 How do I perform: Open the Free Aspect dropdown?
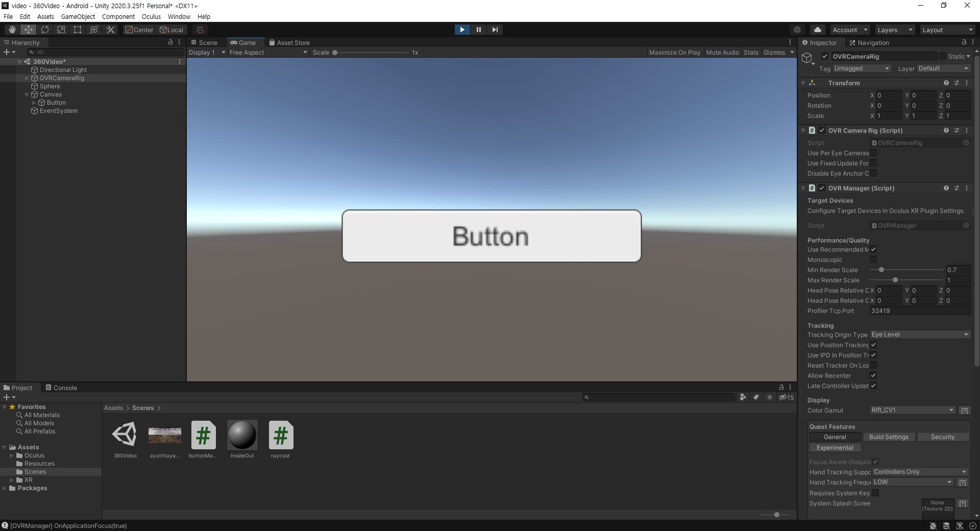268,53
